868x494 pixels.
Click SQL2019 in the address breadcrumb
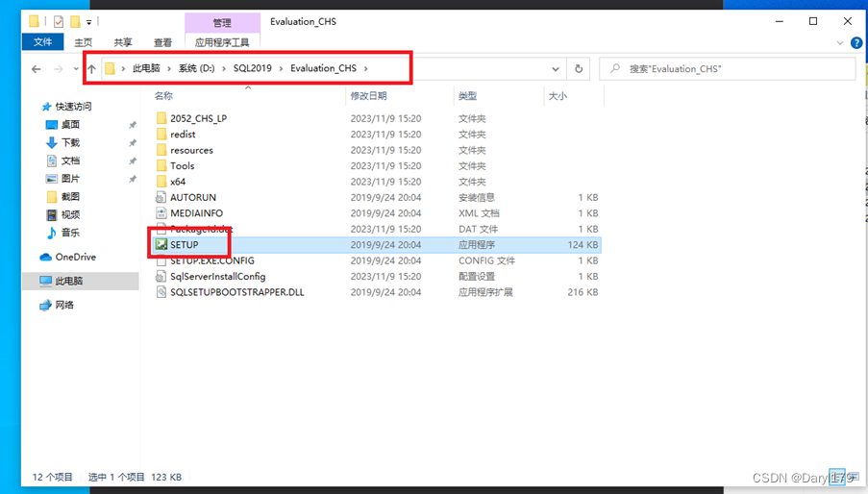pos(253,68)
